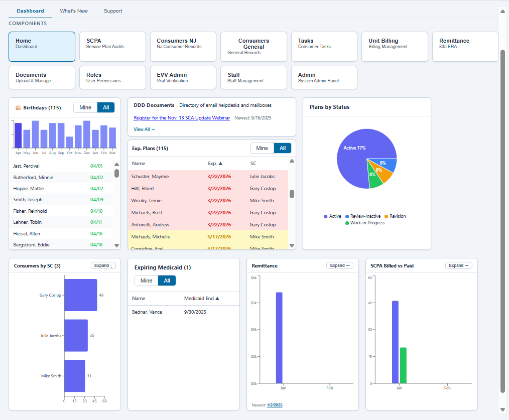Viewport: 509px width, 420px height.
Task: Open the Nov. 13 SCA Update Webinar link
Action: point(181,117)
